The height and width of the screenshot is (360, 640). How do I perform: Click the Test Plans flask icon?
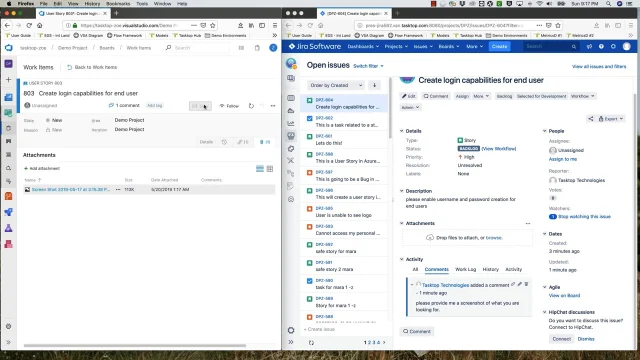[9, 228]
